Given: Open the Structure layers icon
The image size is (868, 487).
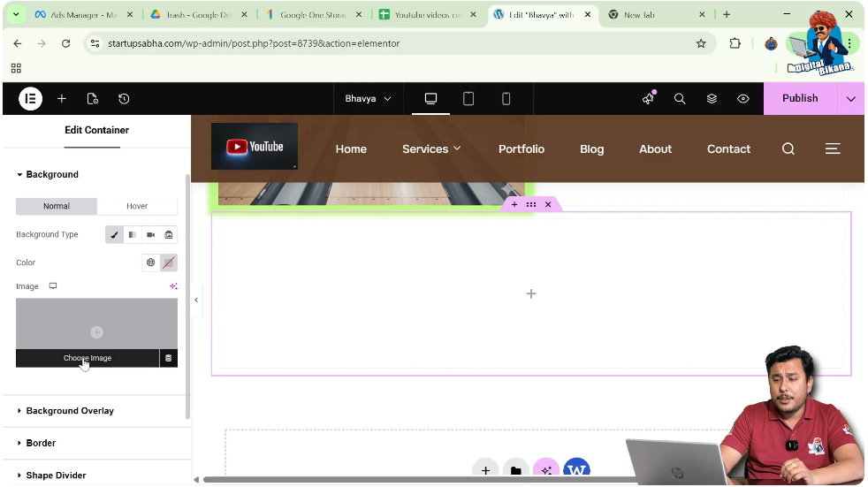Looking at the screenshot, I should coord(712,99).
